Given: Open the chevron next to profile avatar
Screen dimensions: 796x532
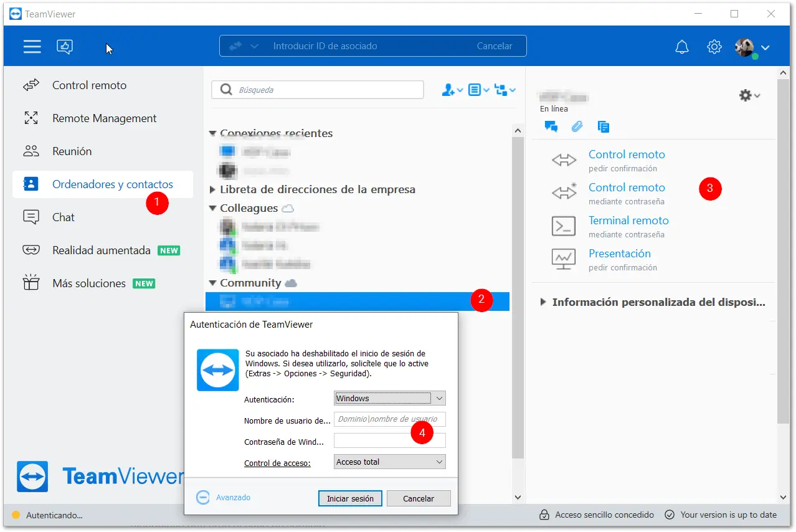Looking at the screenshot, I should pyautogui.click(x=765, y=47).
